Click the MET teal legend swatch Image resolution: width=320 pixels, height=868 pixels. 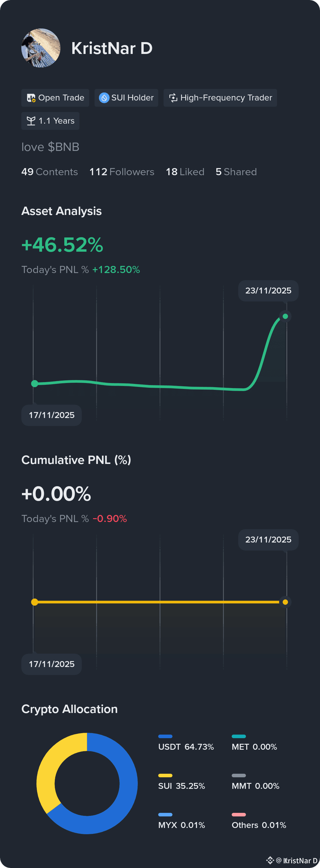click(239, 736)
